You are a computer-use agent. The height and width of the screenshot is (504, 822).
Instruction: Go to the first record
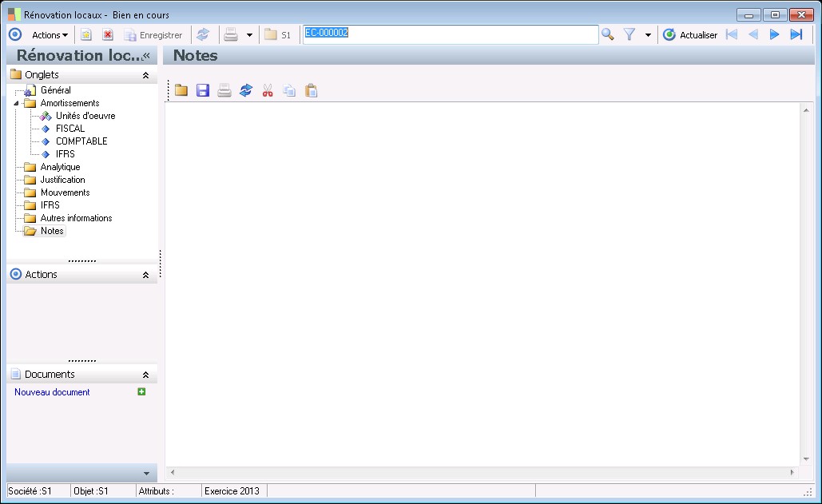731,35
